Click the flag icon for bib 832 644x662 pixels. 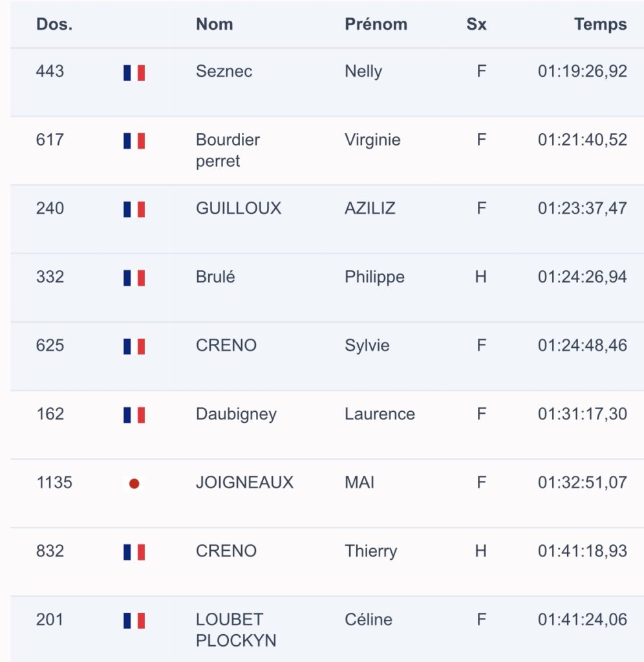[134, 552]
